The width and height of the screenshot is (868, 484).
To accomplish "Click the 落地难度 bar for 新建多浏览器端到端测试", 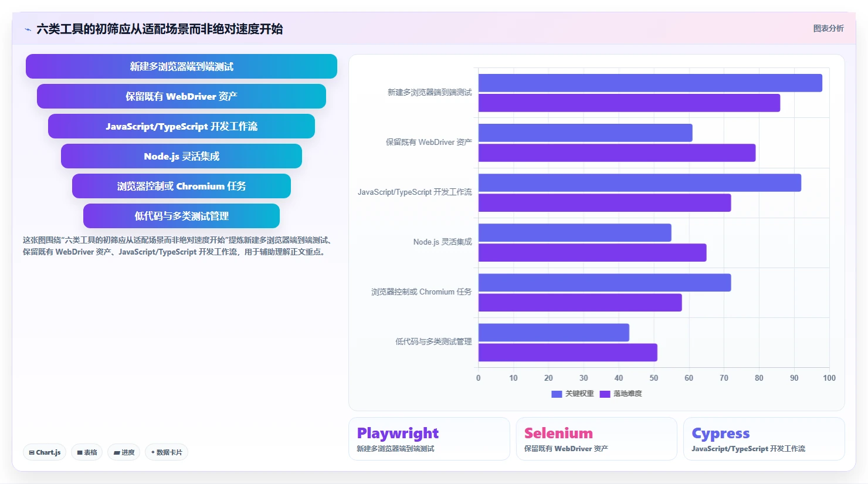I will click(629, 103).
